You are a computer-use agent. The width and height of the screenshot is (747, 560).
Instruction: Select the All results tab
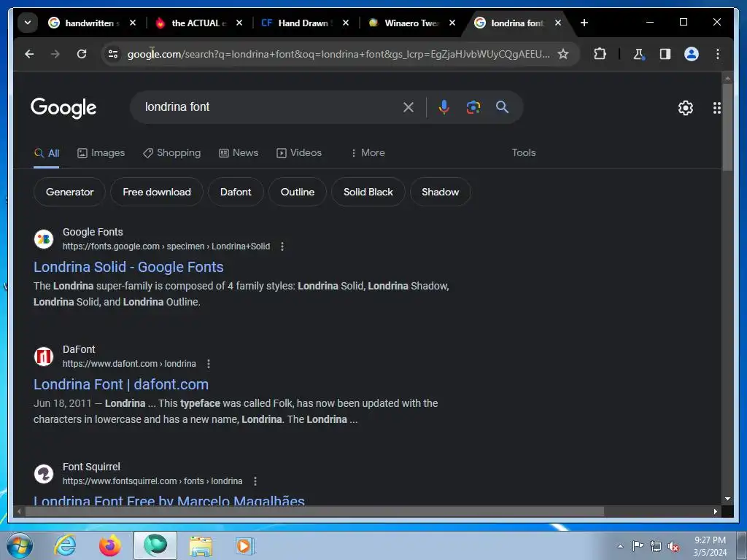coord(47,153)
